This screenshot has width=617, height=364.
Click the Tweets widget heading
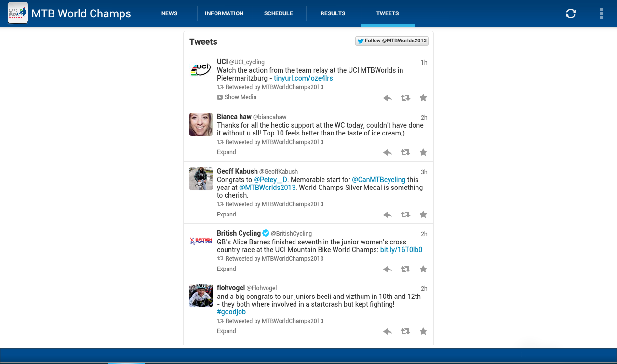point(203,42)
